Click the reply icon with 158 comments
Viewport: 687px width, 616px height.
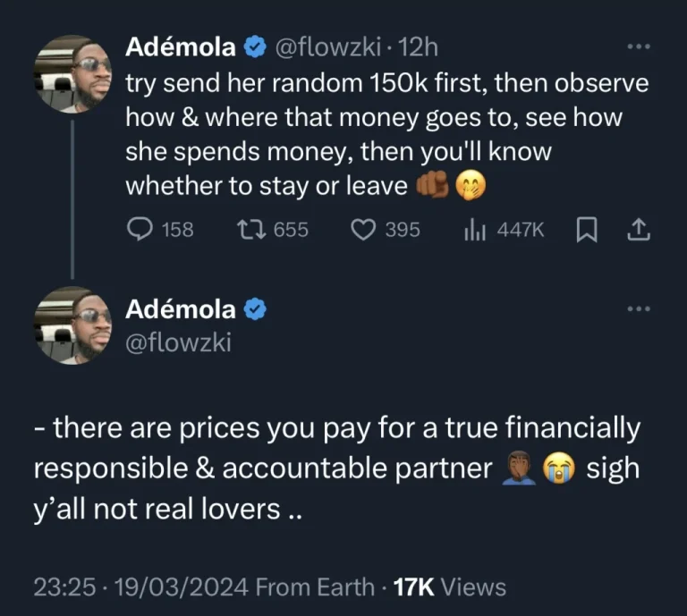tap(140, 230)
